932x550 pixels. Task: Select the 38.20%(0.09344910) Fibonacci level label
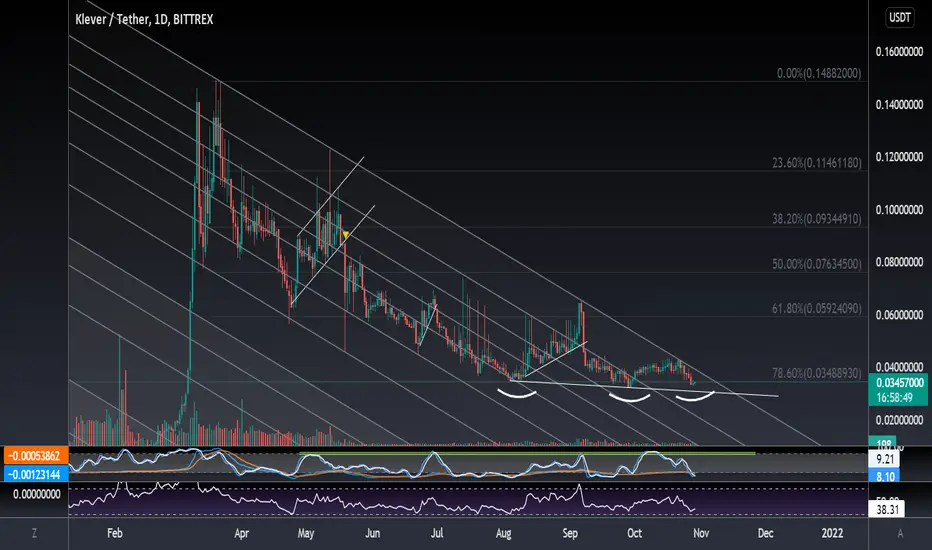tap(817, 219)
